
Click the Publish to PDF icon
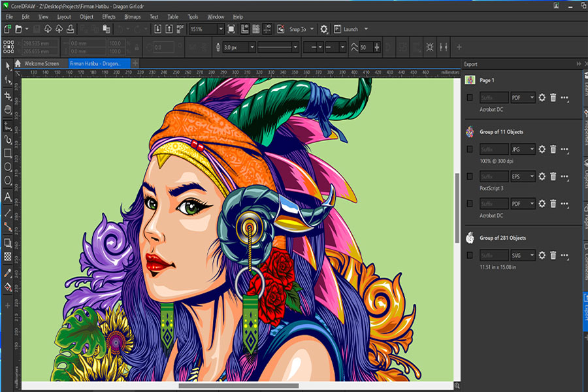point(180,29)
